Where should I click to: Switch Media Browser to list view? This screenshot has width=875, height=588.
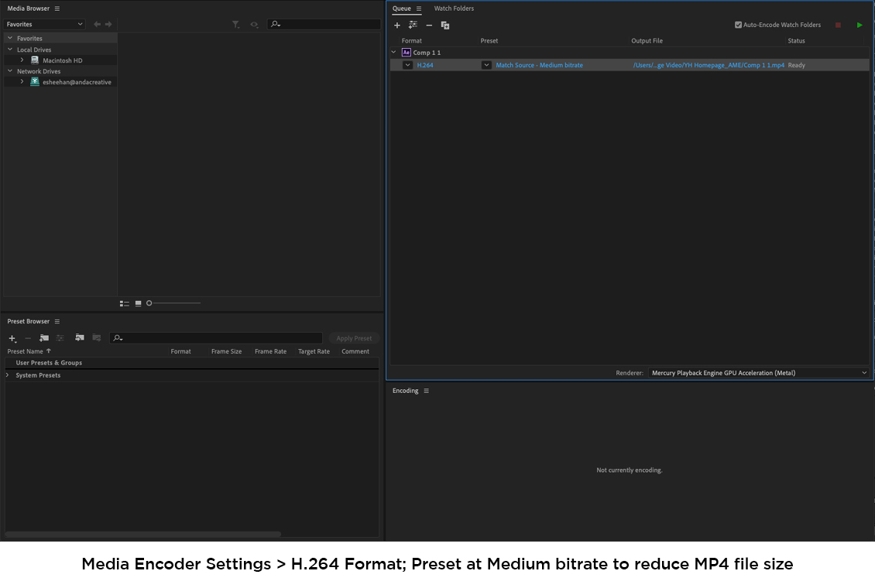click(125, 303)
